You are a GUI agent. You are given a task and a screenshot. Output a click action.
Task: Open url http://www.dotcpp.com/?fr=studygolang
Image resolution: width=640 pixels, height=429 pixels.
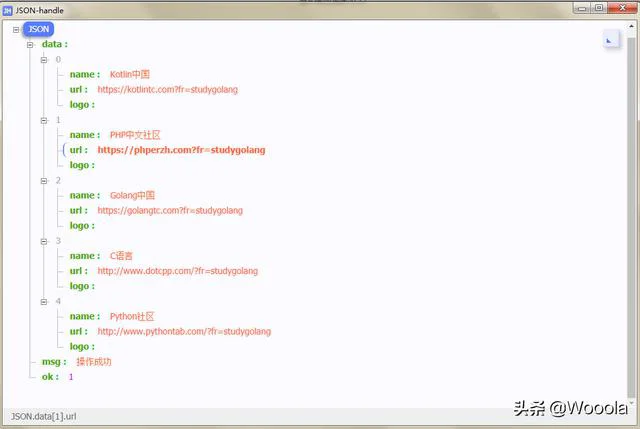(178, 271)
